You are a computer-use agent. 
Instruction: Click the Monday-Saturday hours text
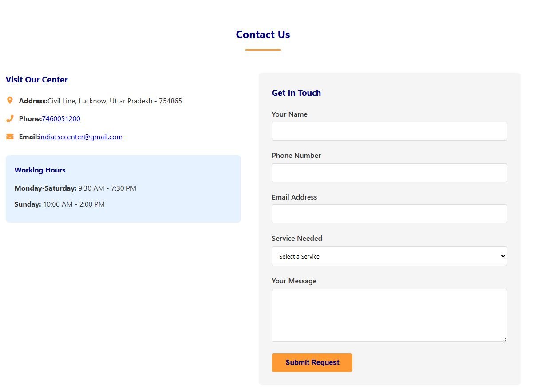(75, 188)
